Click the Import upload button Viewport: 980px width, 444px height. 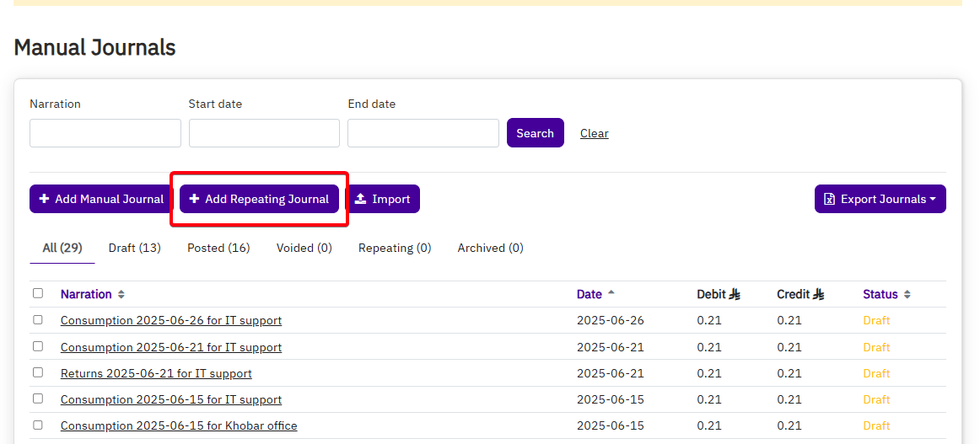click(383, 200)
